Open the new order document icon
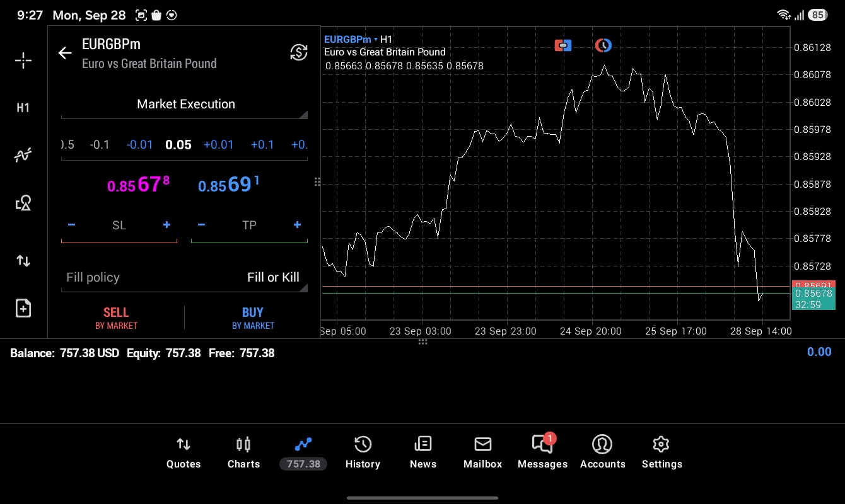The height and width of the screenshot is (504, 845). (x=23, y=308)
